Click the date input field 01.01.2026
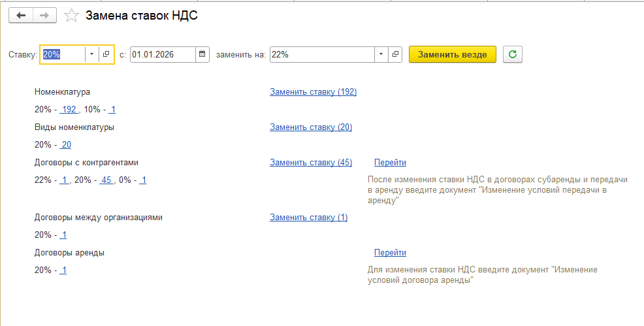Screen dimensions: 644x326 tap(162, 55)
